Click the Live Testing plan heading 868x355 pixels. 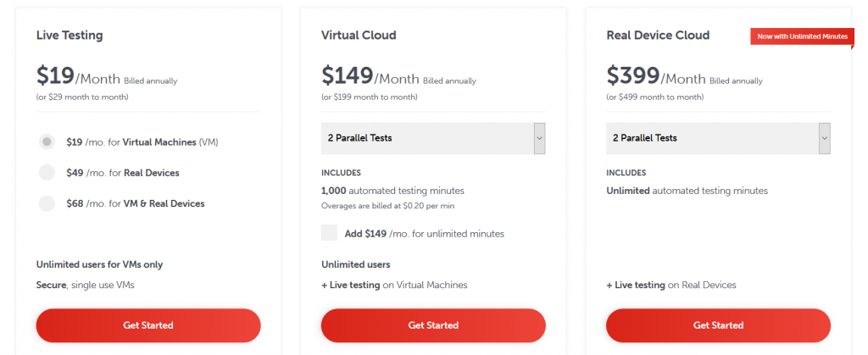click(x=70, y=36)
